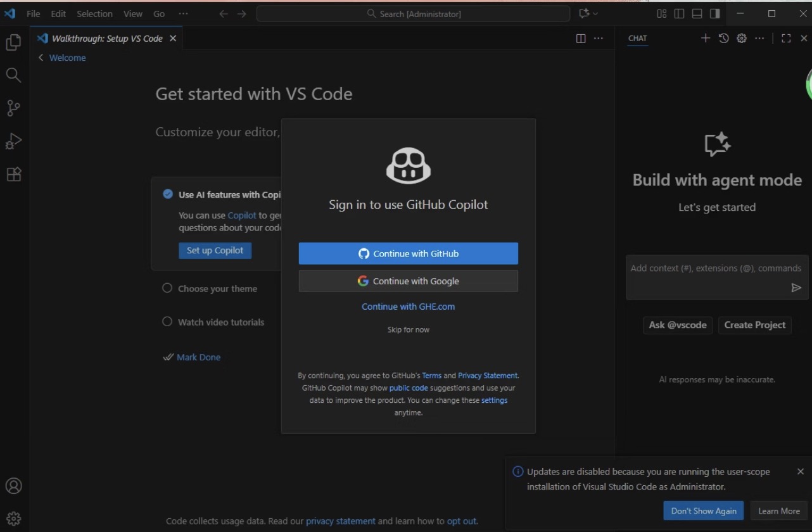The height and width of the screenshot is (532, 812).
Task: Open the View menu
Action: tap(133, 13)
